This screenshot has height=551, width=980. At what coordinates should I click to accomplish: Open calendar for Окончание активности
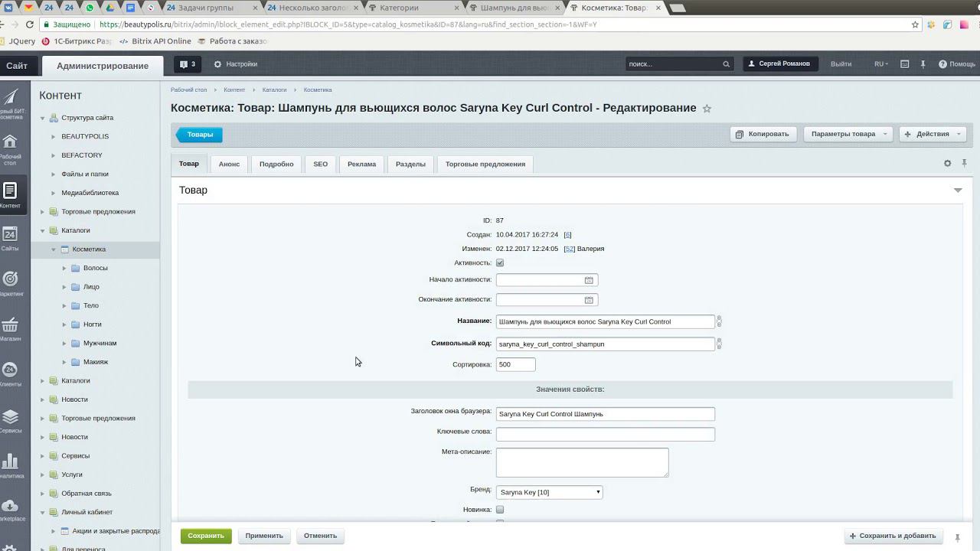(x=589, y=300)
